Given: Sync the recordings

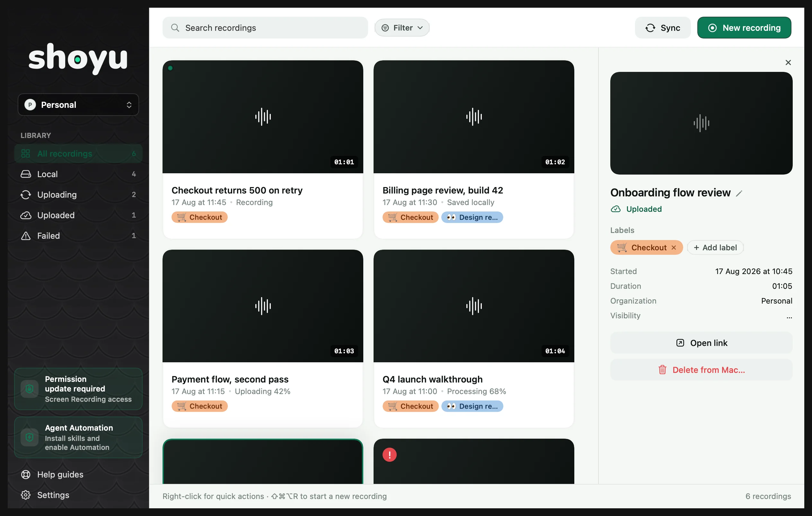Looking at the screenshot, I should [x=663, y=28].
